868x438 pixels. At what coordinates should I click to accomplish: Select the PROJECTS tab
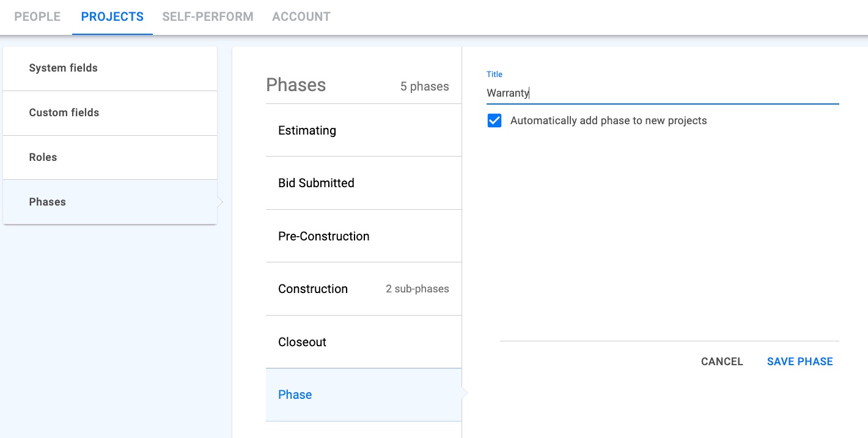pos(112,17)
